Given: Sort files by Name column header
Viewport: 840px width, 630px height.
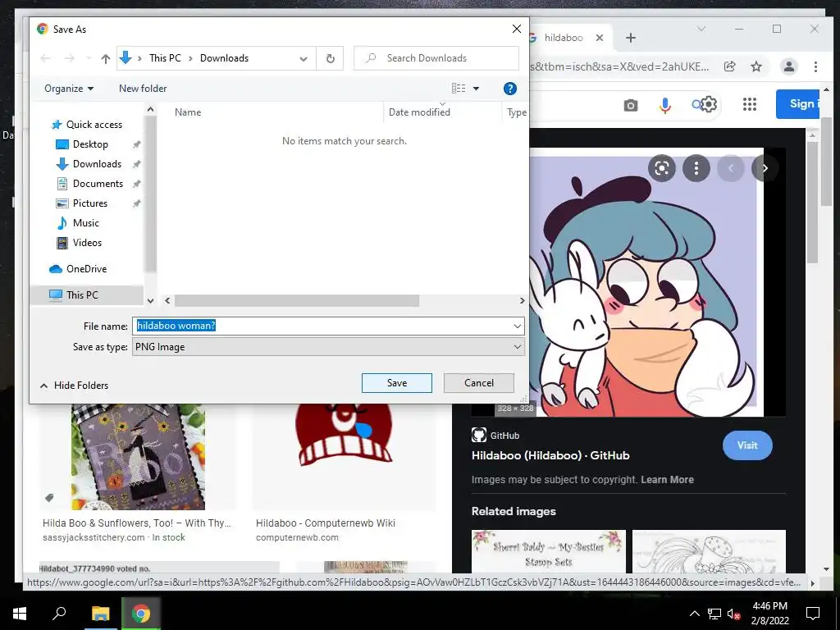Looking at the screenshot, I should click(188, 112).
